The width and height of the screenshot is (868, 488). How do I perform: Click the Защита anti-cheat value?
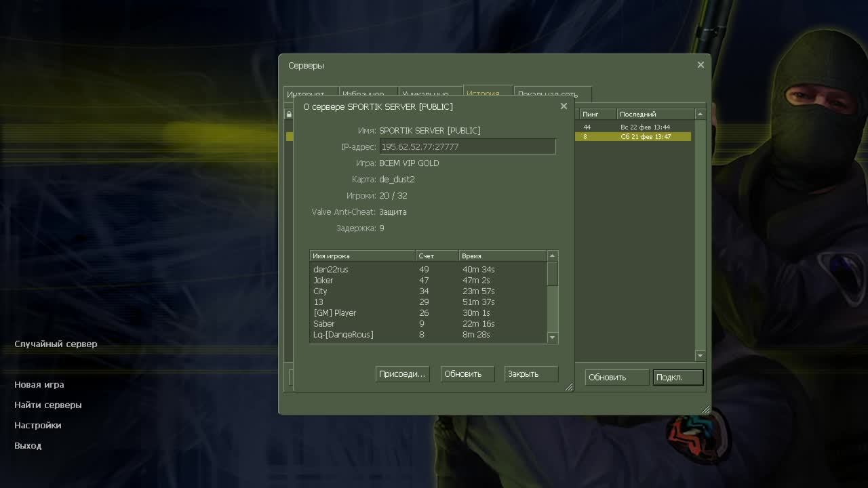[393, 212]
